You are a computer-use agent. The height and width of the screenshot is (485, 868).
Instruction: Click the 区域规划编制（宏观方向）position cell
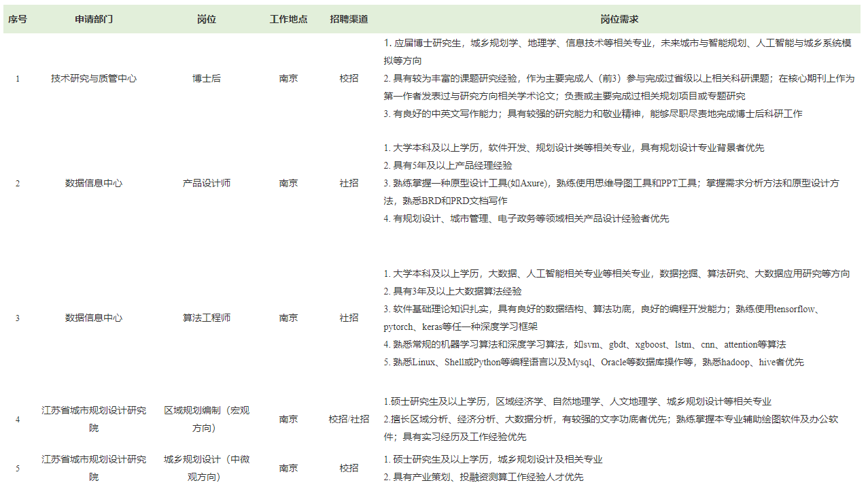[x=207, y=419]
